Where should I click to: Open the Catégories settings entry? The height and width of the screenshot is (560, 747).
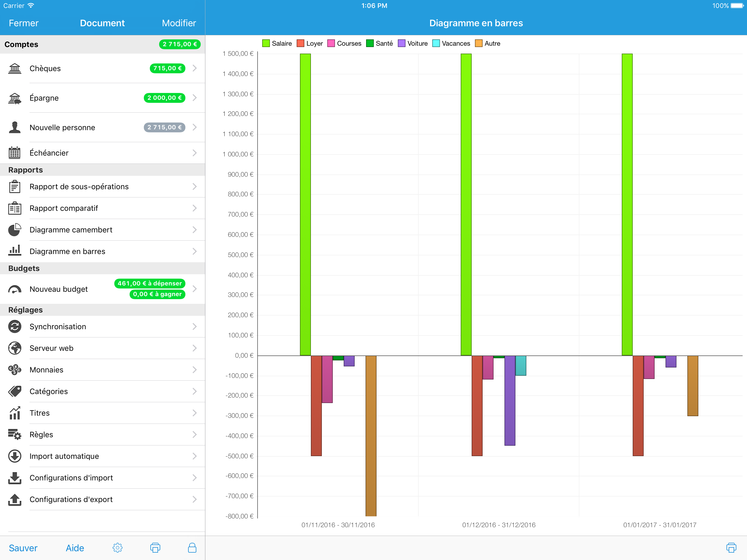coord(49,392)
